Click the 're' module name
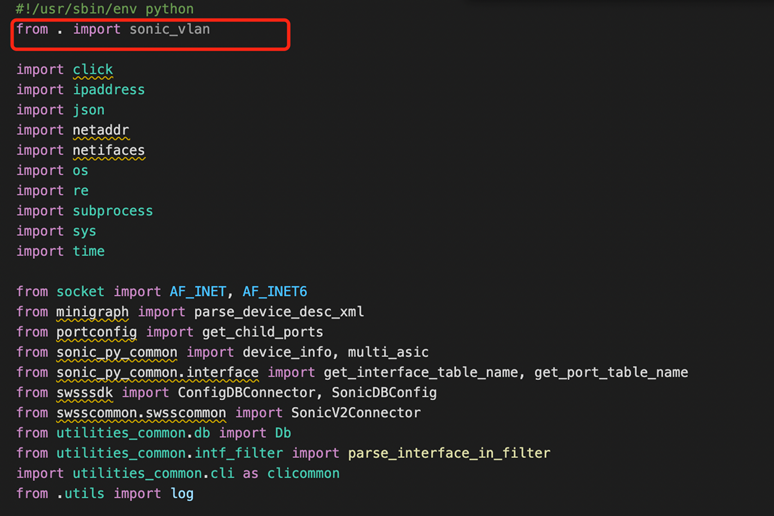Screen dimensions: 774x516 80,191
